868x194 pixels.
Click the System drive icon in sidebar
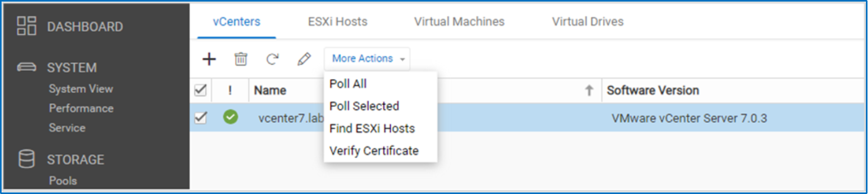point(26,67)
